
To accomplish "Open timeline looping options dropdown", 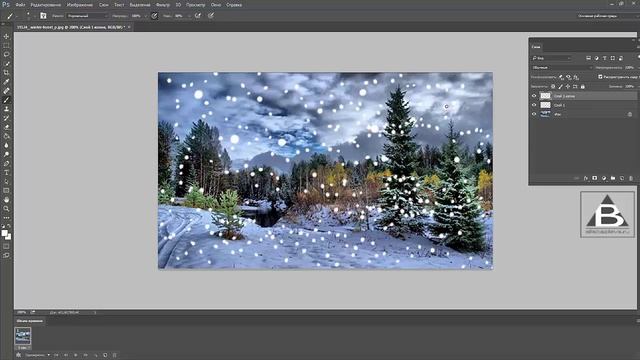I will click(x=37, y=355).
